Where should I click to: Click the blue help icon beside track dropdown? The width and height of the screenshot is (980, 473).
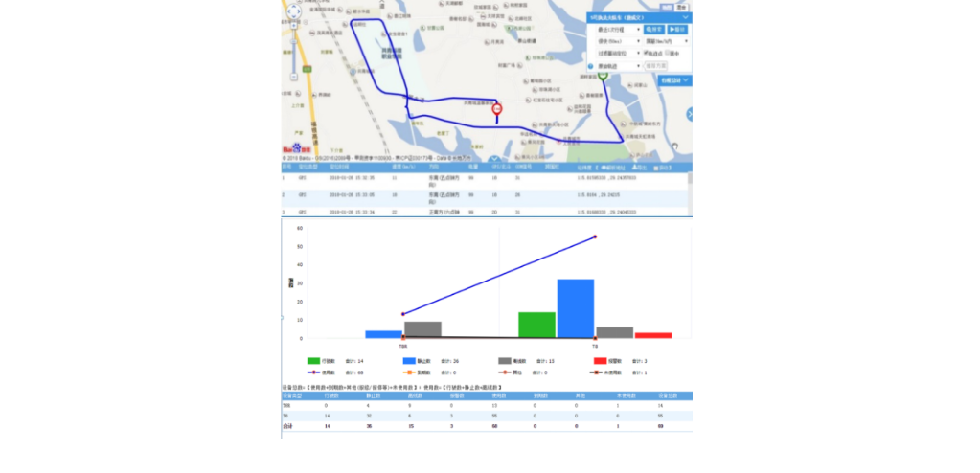pyautogui.click(x=590, y=66)
